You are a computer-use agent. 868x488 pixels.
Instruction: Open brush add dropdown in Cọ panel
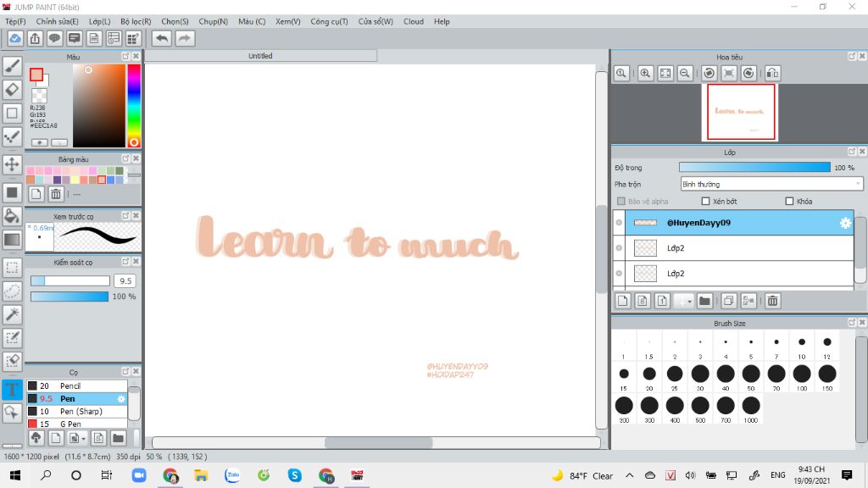pos(83,439)
